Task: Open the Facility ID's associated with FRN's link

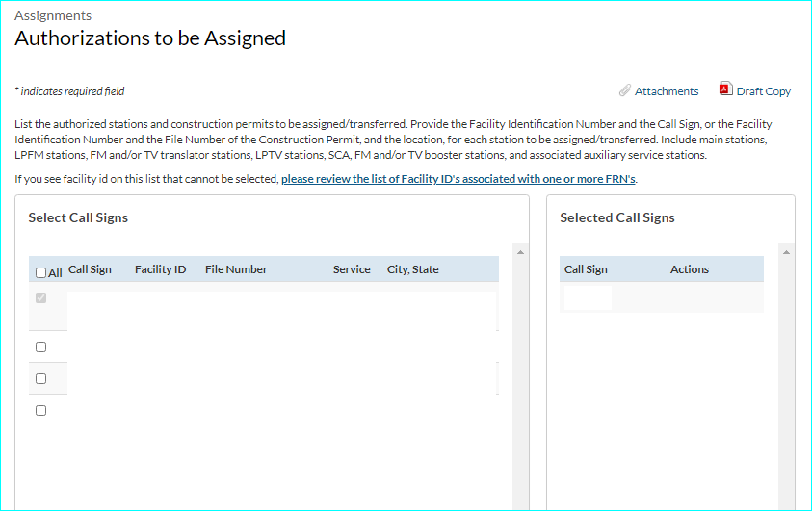Action: tap(458, 179)
